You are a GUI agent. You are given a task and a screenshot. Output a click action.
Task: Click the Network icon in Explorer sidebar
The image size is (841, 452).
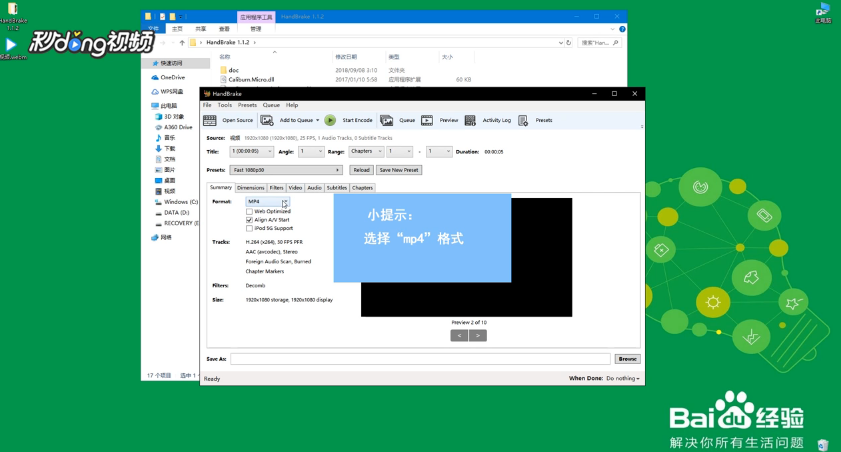tap(155, 237)
